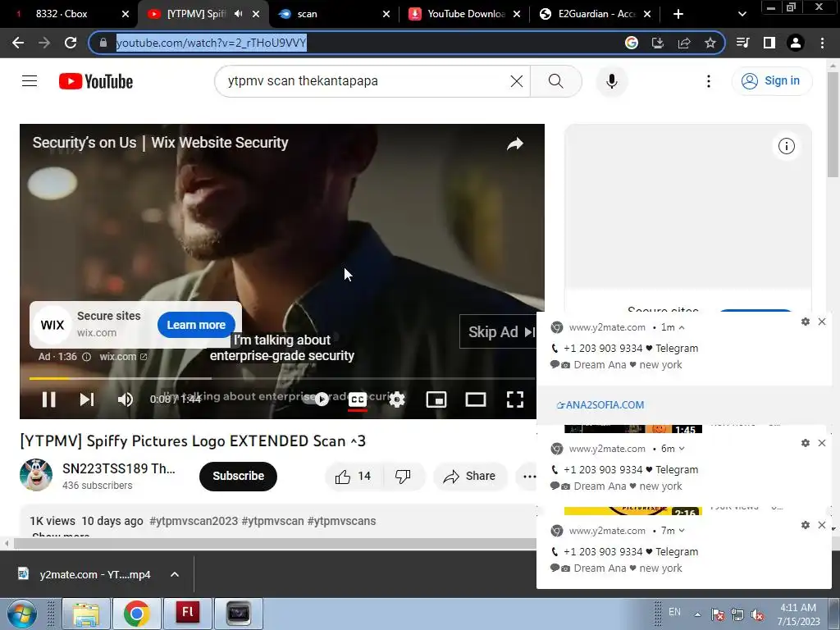Pause the video playback
Image resolution: width=840 pixels, height=630 pixels.
point(48,399)
